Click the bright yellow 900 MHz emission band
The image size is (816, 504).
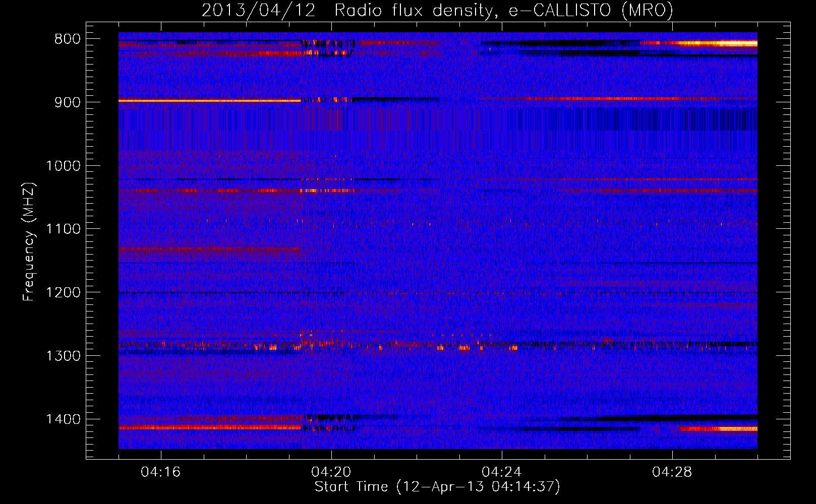pos(209,101)
